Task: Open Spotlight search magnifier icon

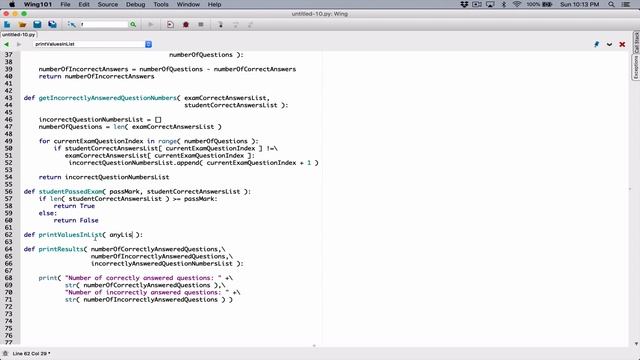Action: (x=611, y=4)
